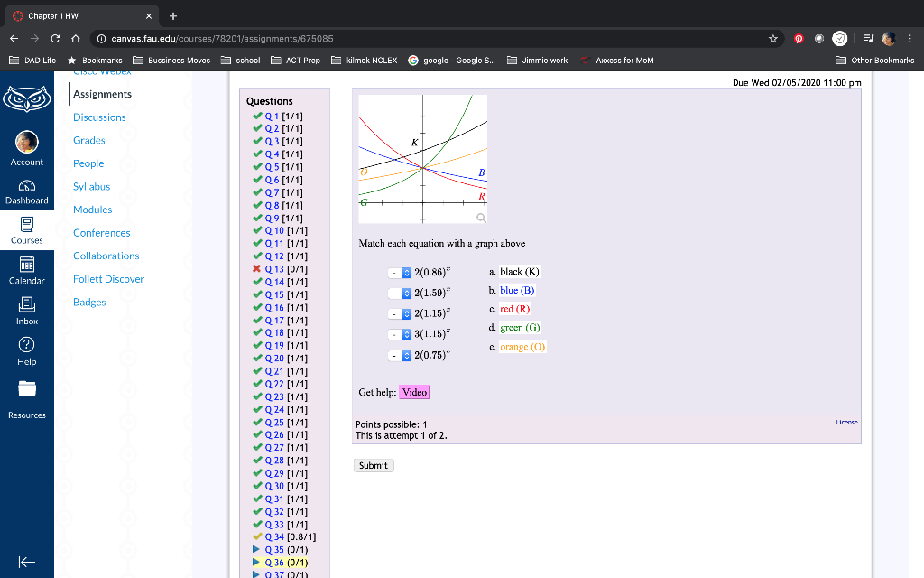Click the FAU owl logo
Screen dimensions: 924x578
(x=26, y=98)
